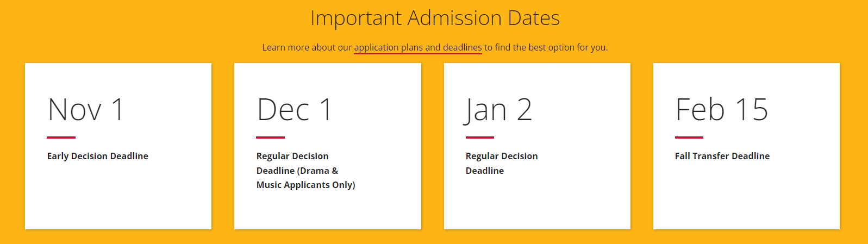Click the Important Admission Dates heading
Viewport: 868px width, 244px height.
coord(435,18)
